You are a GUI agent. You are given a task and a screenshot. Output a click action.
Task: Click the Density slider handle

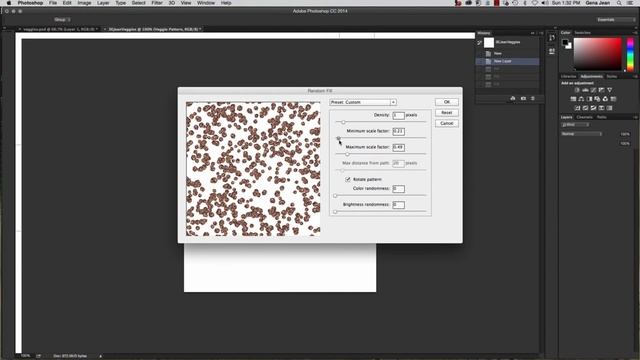343,122
